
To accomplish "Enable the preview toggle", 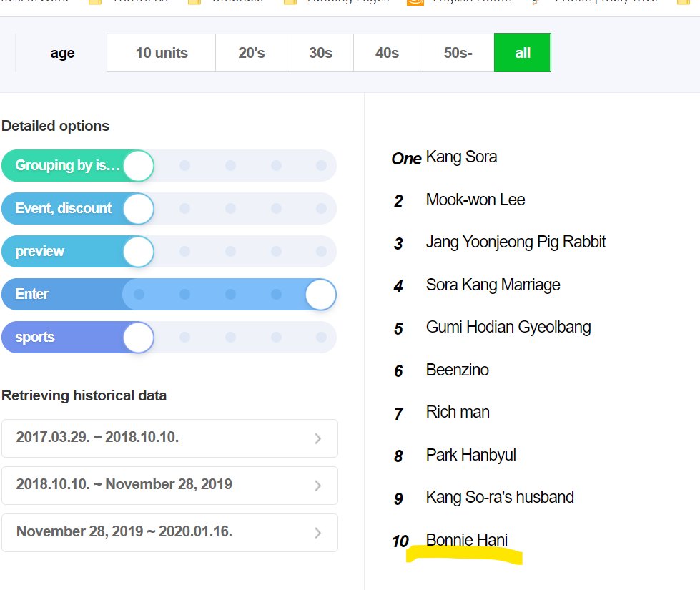I will click(x=138, y=251).
